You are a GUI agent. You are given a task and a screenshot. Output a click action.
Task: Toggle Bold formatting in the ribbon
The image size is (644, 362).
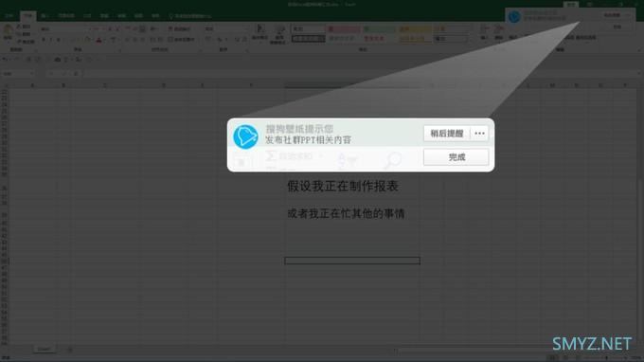click(x=44, y=40)
